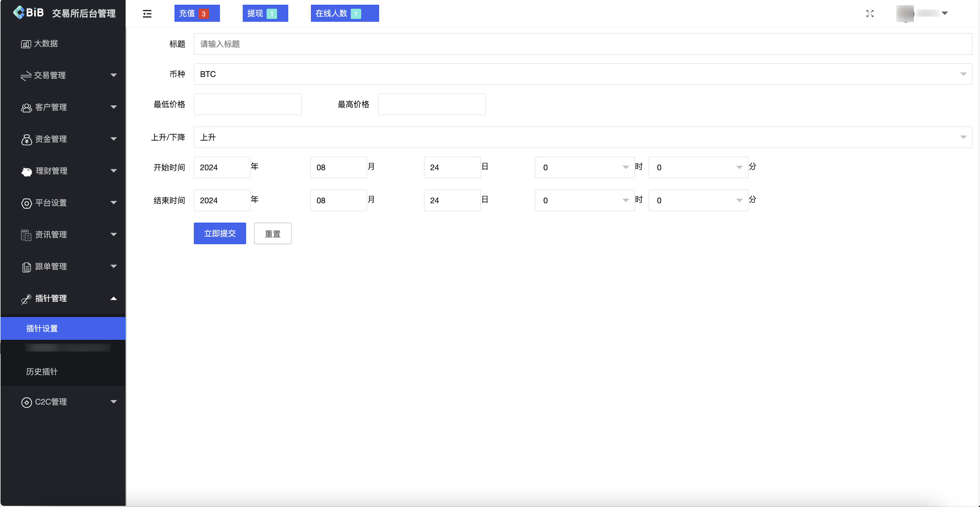The height and width of the screenshot is (507, 980).
Task: Click the 立即提交 submit button
Action: (x=220, y=233)
